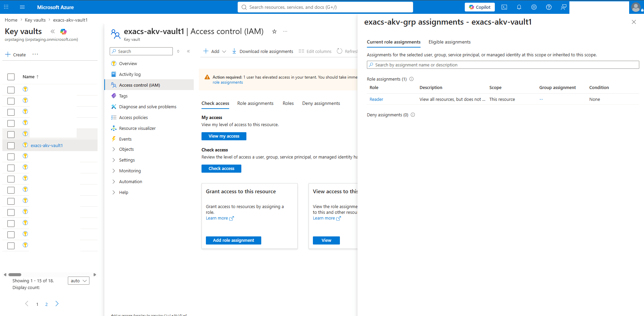Open the Help question mark icon
The height and width of the screenshot is (316, 644).
[549, 7]
